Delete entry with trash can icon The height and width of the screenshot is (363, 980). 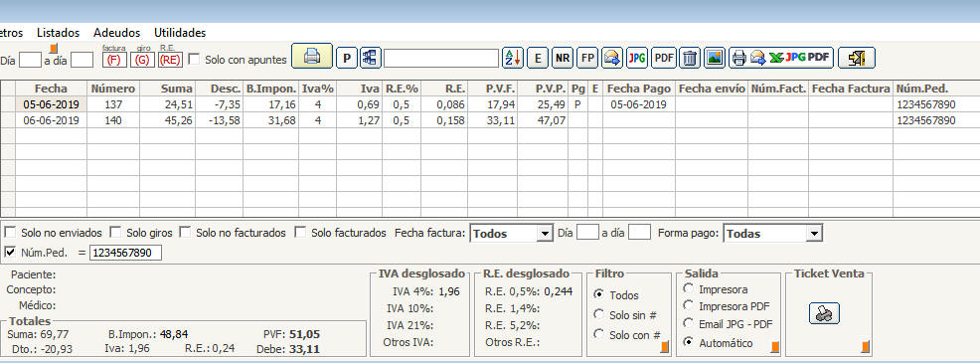690,59
